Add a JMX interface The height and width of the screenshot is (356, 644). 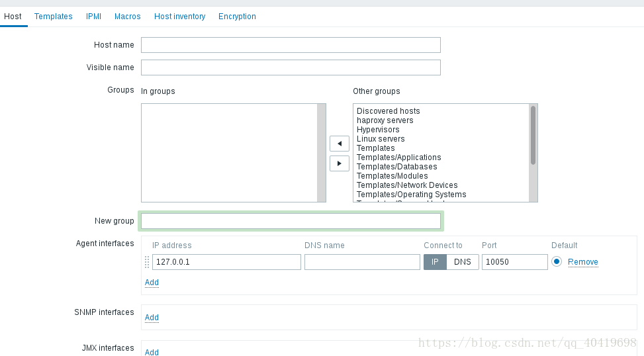pos(152,352)
